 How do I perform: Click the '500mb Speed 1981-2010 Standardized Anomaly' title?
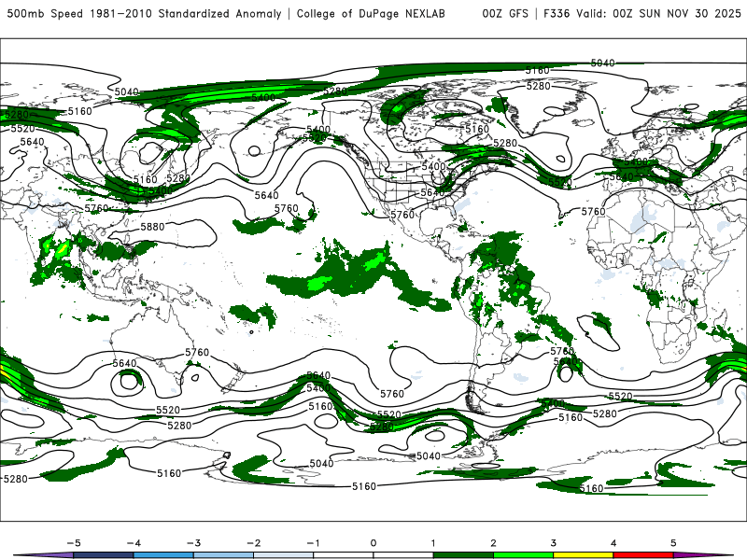coord(144,13)
